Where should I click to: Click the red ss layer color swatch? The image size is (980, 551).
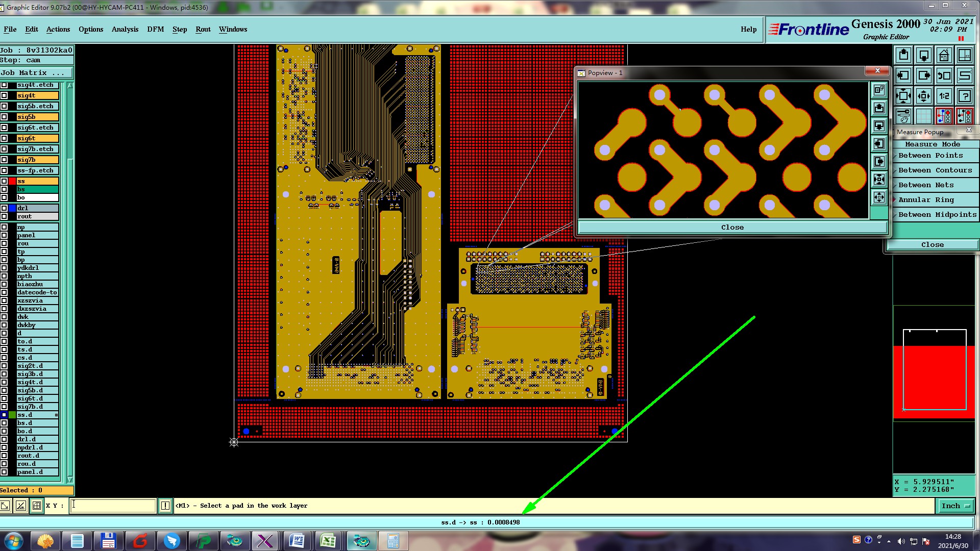tap(12, 181)
